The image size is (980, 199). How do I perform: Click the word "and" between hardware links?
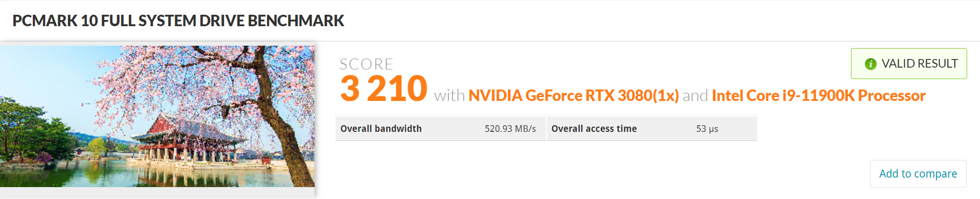point(695,96)
